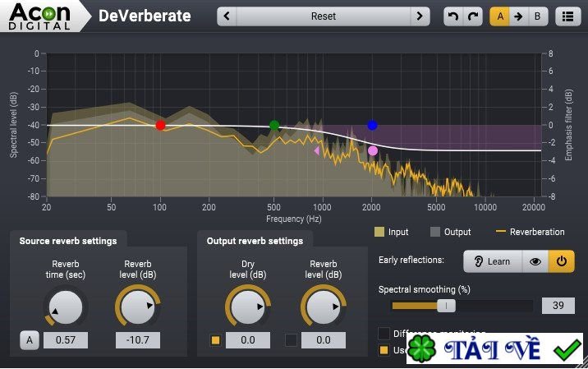Toggle the output Reverb level checkbox
Image resolution: width=588 pixels, height=369 pixels.
(292, 340)
